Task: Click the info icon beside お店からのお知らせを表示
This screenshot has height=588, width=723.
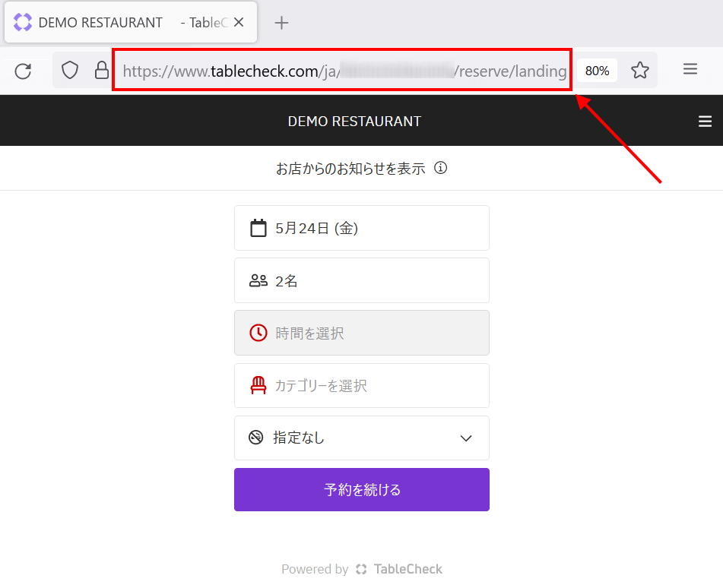Action: click(440, 168)
